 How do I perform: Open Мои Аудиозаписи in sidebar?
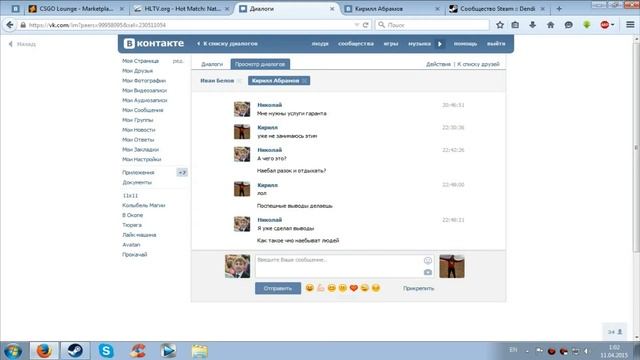click(x=145, y=100)
